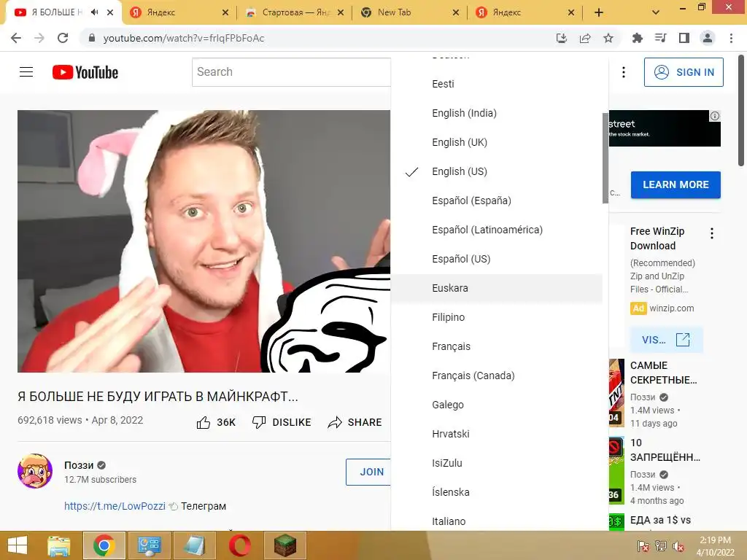Bookmark this page with star icon

[608, 38]
